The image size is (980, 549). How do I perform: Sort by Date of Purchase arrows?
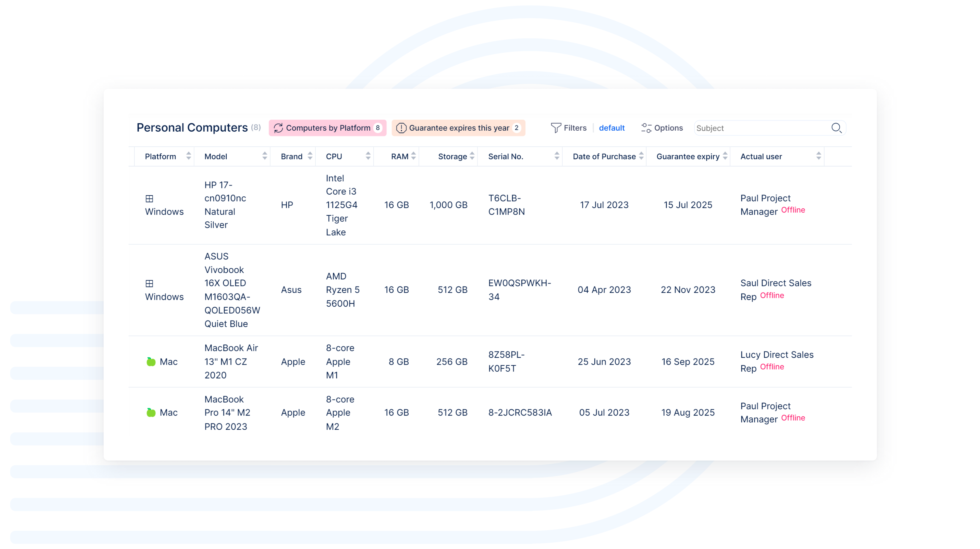[641, 156]
